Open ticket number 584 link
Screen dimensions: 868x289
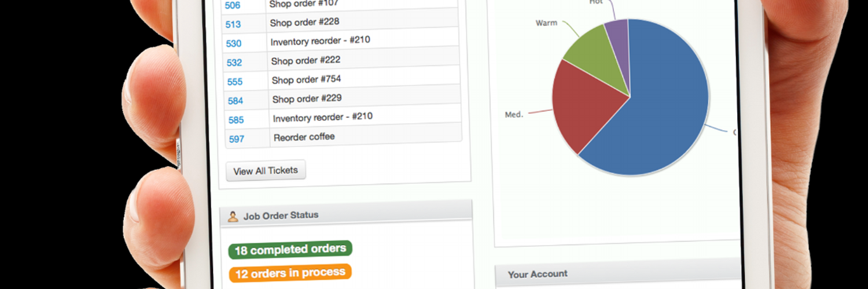pos(236,101)
